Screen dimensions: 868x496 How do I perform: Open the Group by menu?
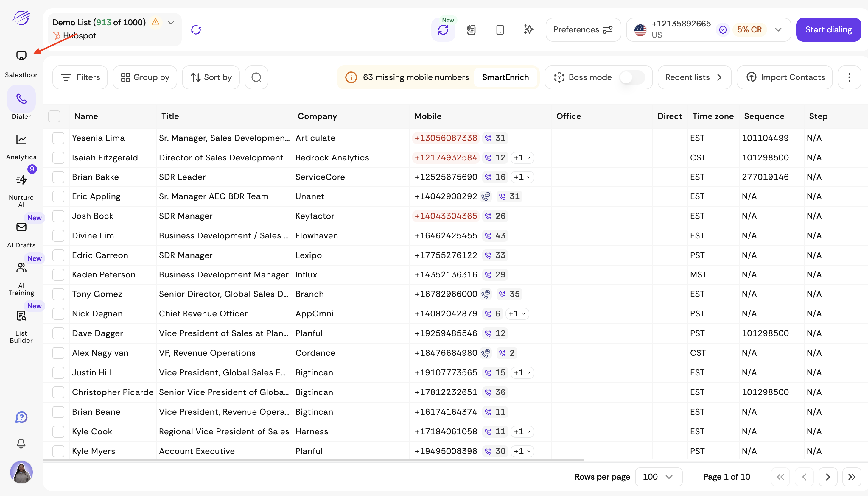click(x=144, y=77)
